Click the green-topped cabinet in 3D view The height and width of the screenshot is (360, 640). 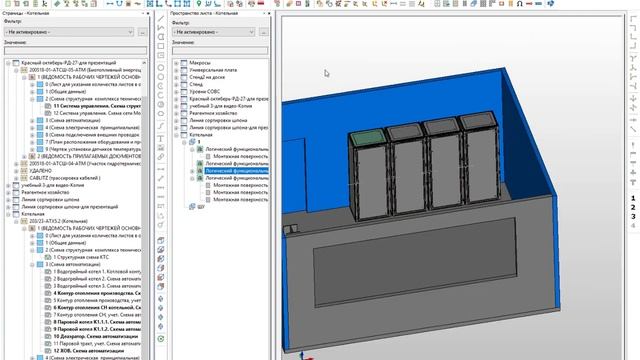point(369,176)
